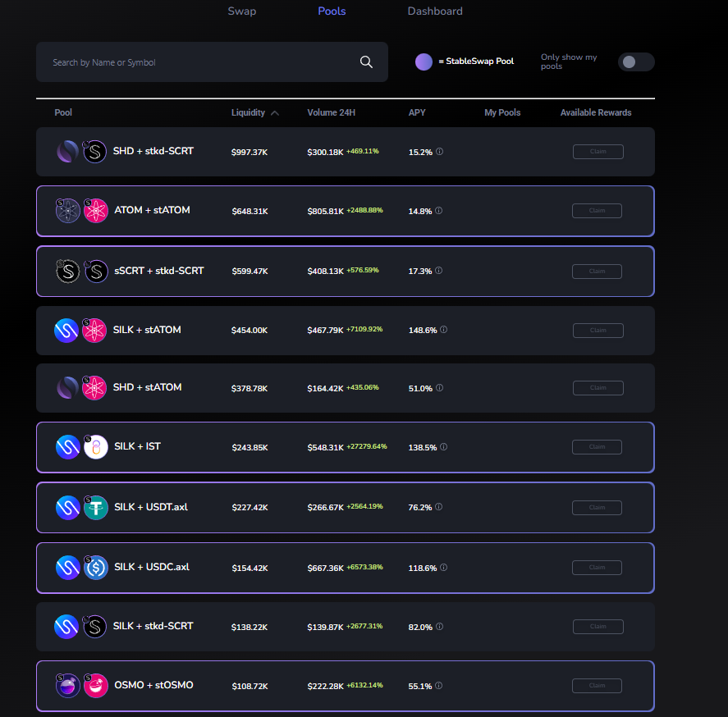Click the ATOM token icon in ATOM + stATOM row
This screenshot has width=728, height=717.
[x=68, y=211]
